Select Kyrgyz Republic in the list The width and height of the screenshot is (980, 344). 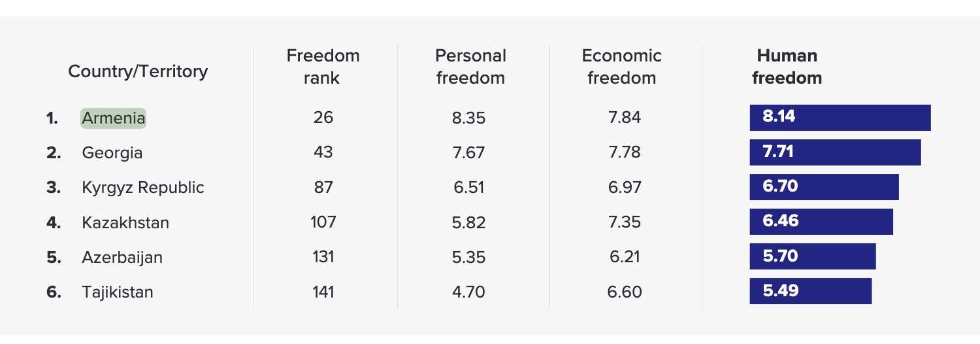tap(142, 188)
